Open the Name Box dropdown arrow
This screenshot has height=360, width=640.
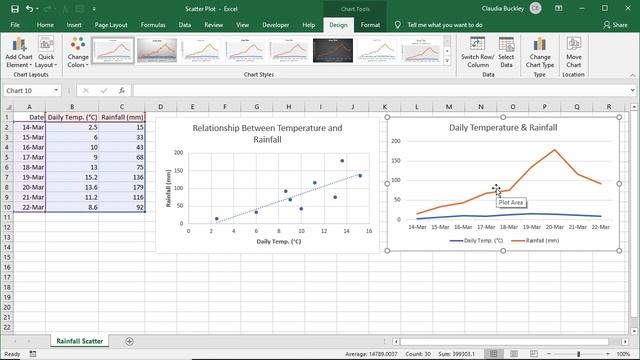(x=56, y=90)
